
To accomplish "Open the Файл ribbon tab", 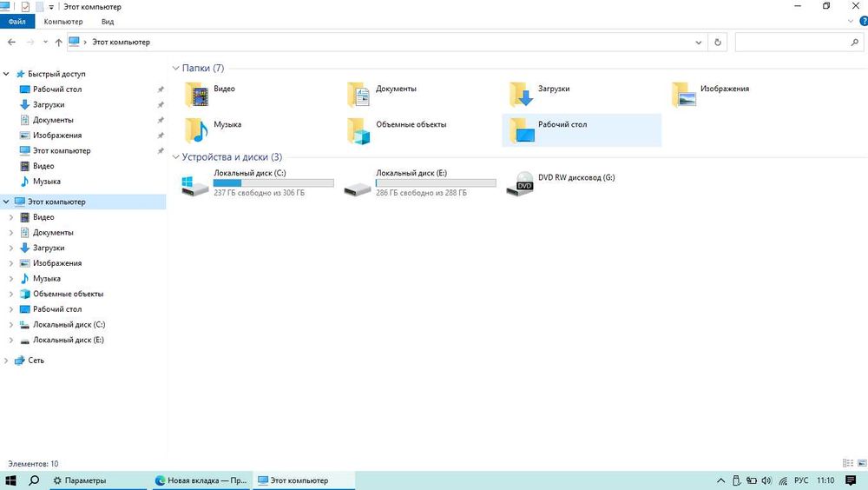I will [17, 22].
